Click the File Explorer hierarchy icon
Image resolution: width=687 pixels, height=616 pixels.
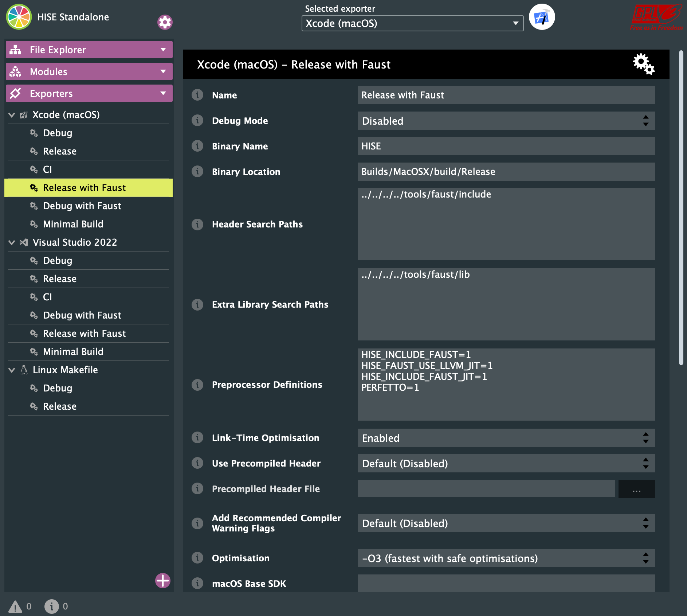tap(15, 50)
